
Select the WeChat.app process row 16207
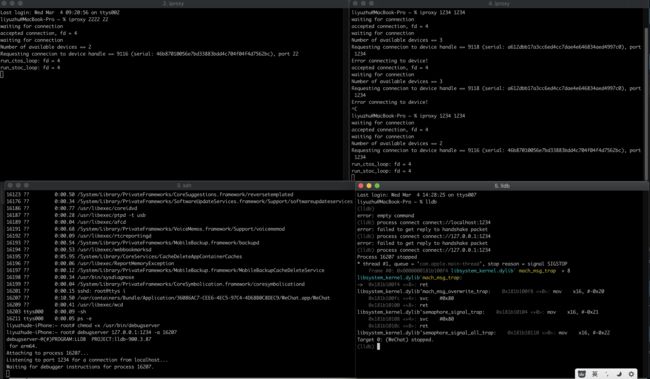click(168, 298)
